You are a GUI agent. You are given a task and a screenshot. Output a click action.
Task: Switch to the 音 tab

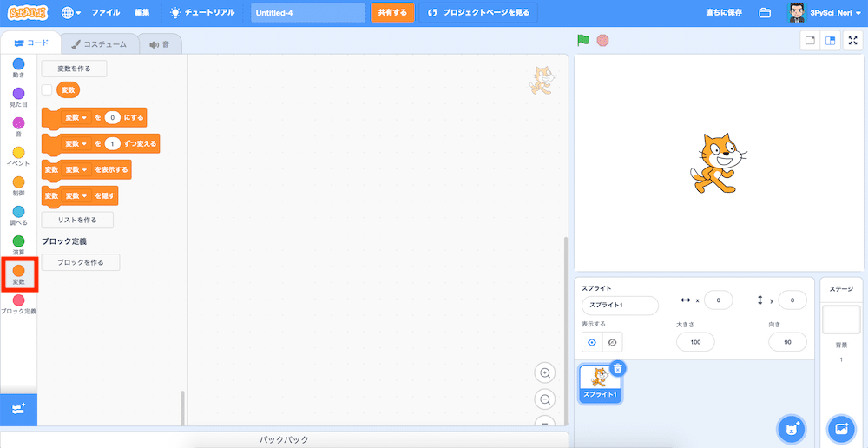click(160, 43)
